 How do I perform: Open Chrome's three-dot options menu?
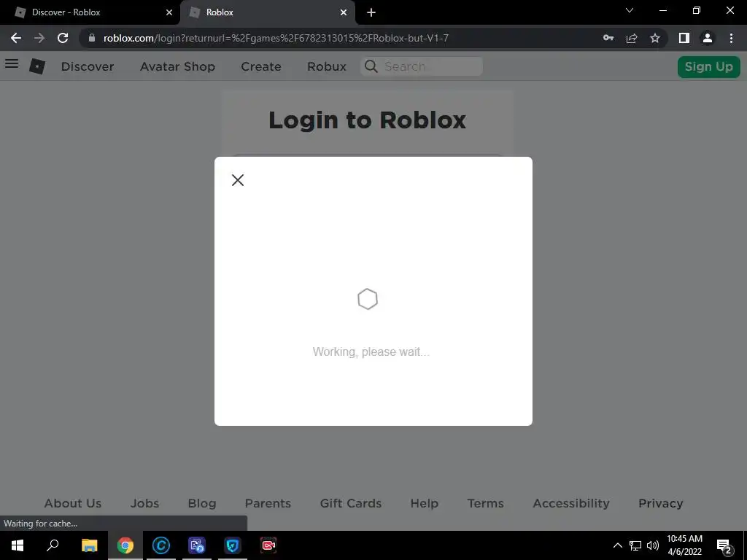click(731, 38)
